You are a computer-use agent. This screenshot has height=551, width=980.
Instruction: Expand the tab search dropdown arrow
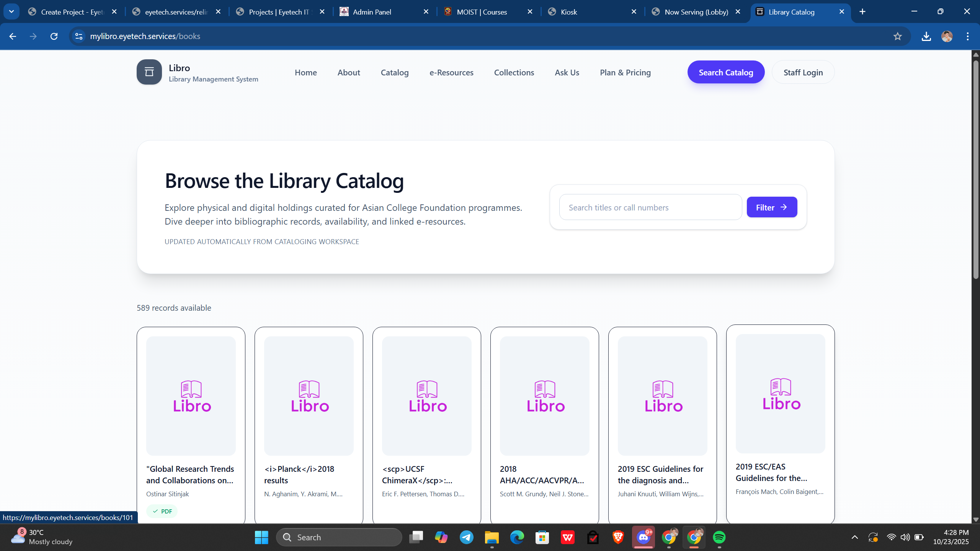(x=11, y=11)
